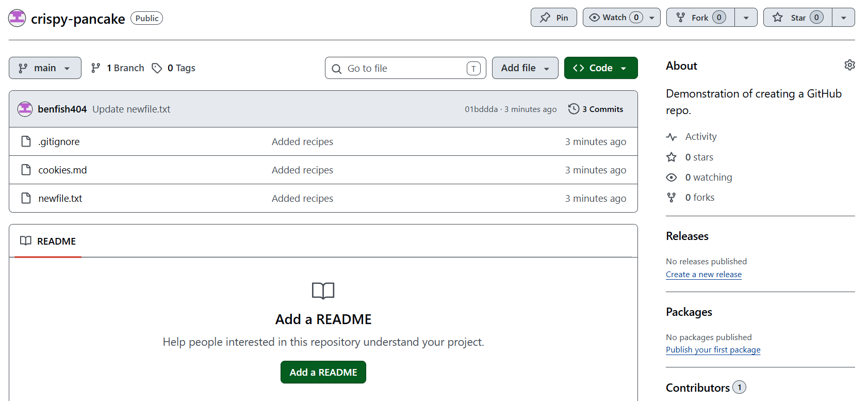Click the Pin button
The height and width of the screenshot is (401, 868).
(553, 18)
